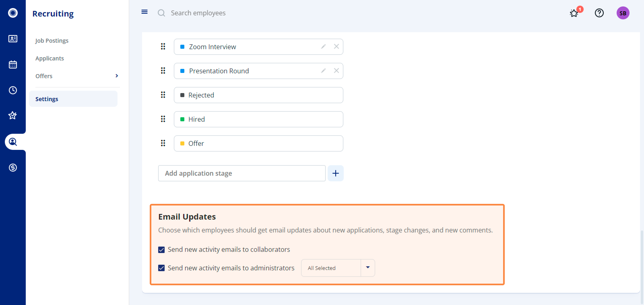The width and height of the screenshot is (644, 305).
Task: Remove the Zoom Interview stage
Action: [x=336, y=47]
